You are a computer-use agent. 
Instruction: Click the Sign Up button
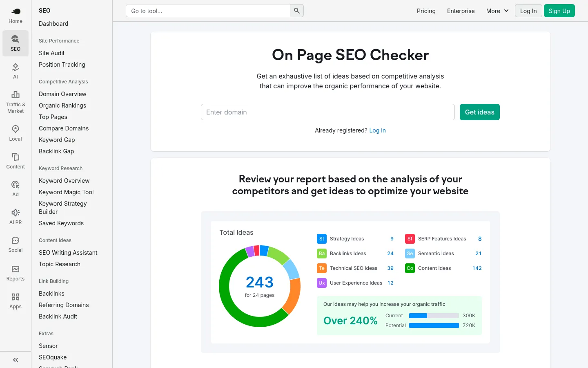(x=559, y=11)
